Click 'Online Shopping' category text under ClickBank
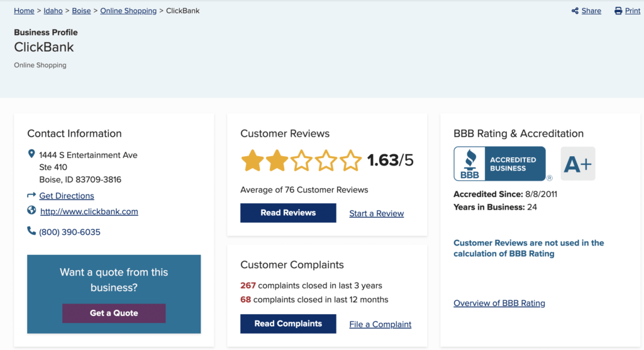Image resolution: width=644 pixels, height=350 pixels. click(40, 65)
